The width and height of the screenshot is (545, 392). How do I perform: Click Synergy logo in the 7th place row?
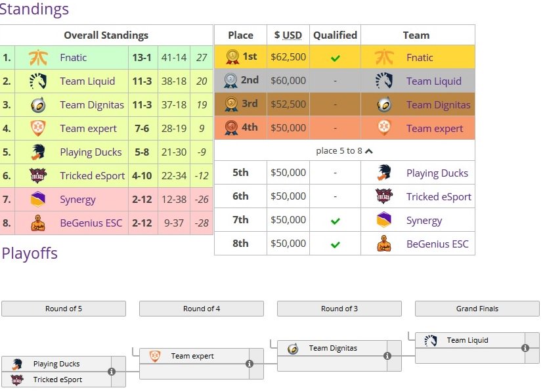click(x=384, y=220)
